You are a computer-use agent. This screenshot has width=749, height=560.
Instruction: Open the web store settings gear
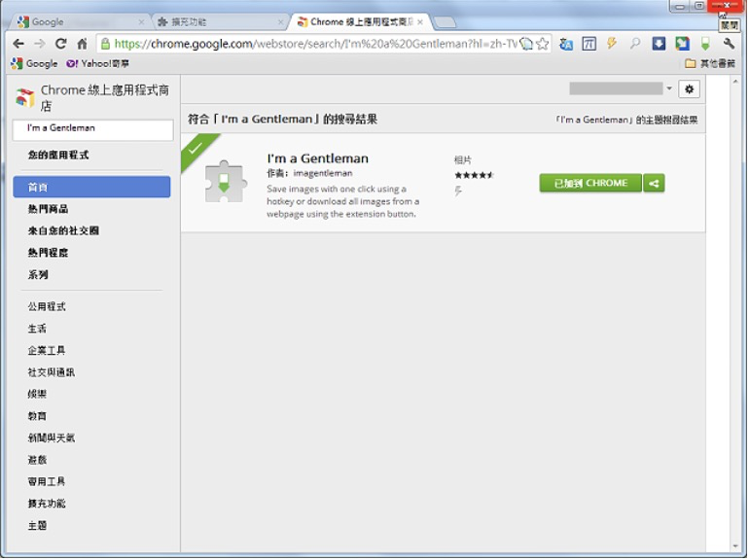click(689, 89)
